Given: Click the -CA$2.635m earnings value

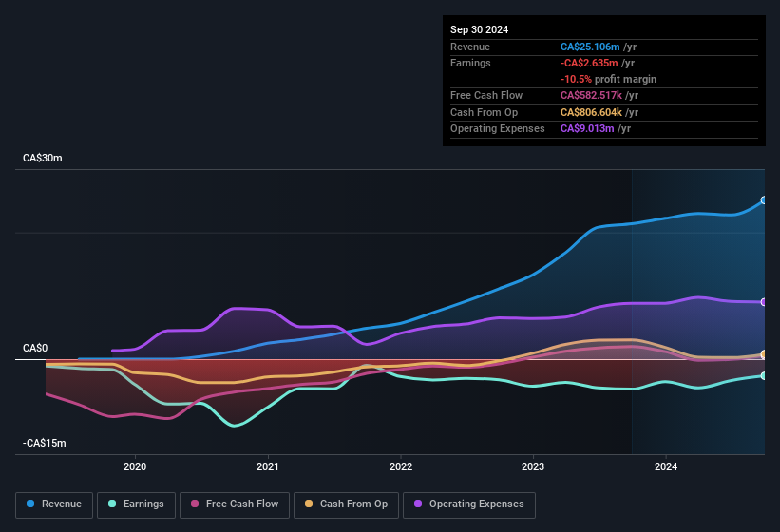Looking at the screenshot, I should (x=589, y=63).
